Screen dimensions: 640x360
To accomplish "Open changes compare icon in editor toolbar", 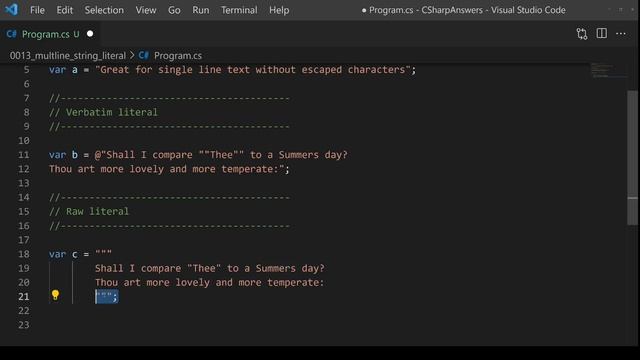I will pos(582,34).
